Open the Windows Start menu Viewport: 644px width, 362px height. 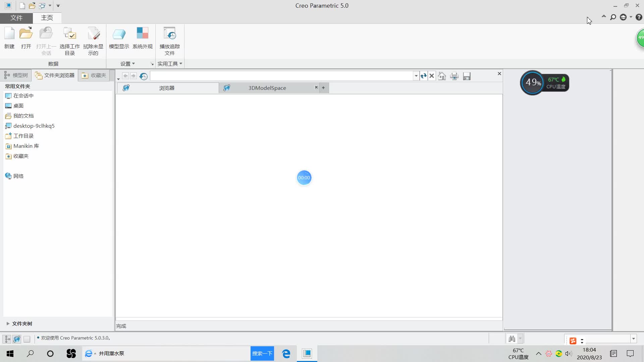pyautogui.click(x=10, y=354)
